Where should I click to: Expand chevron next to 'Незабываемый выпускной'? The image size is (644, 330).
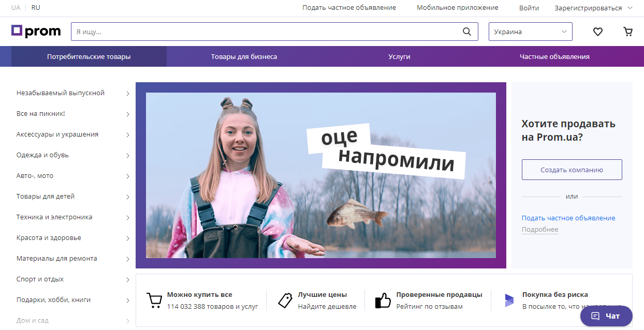[x=128, y=94]
